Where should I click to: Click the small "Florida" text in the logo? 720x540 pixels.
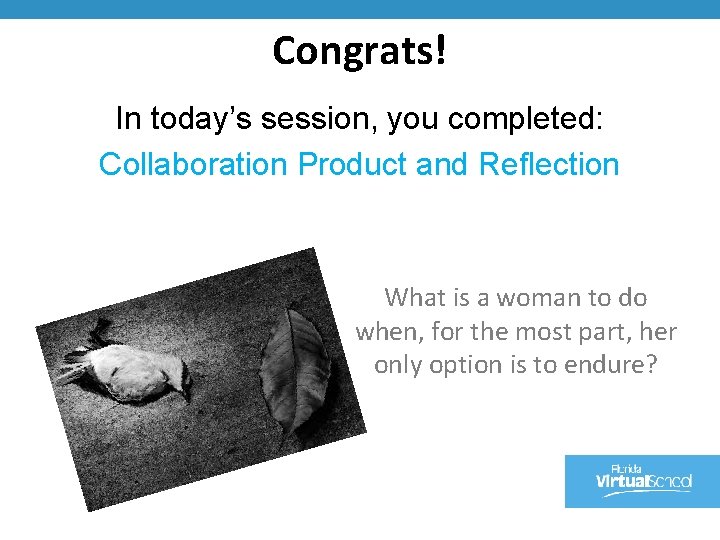click(x=625, y=468)
